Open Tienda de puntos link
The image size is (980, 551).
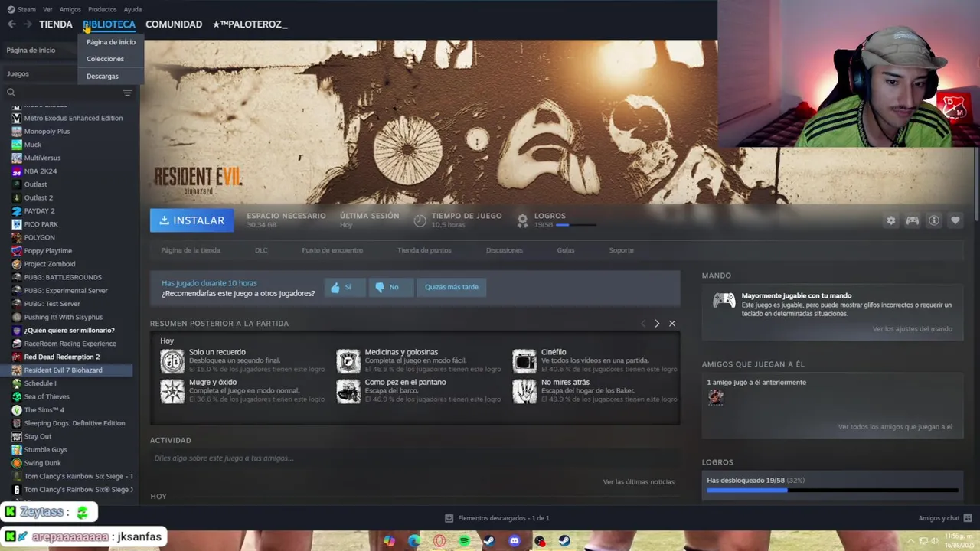(424, 250)
